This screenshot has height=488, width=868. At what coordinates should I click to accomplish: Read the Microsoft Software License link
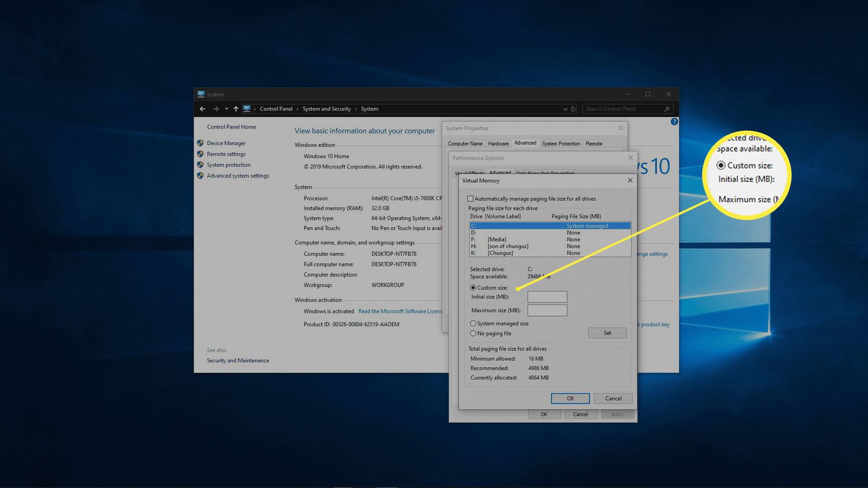click(400, 311)
